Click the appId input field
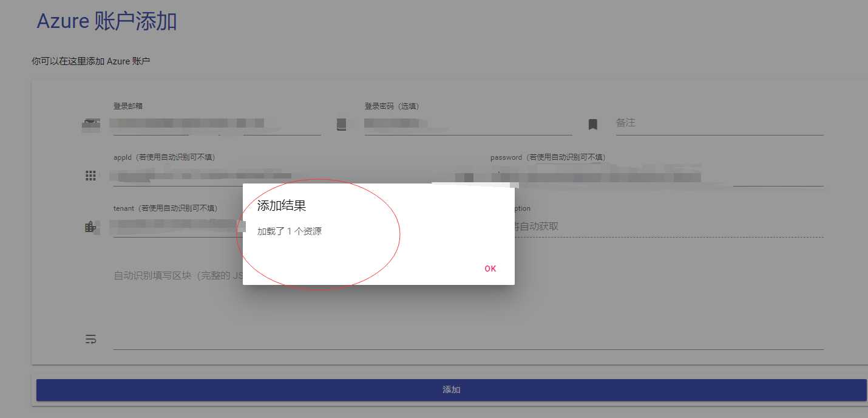Screen dimensions: 868x418 (x=279, y=176)
